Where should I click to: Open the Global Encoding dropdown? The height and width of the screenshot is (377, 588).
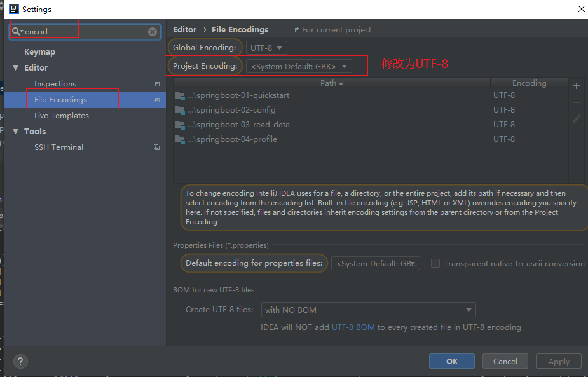click(x=267, y=48)
